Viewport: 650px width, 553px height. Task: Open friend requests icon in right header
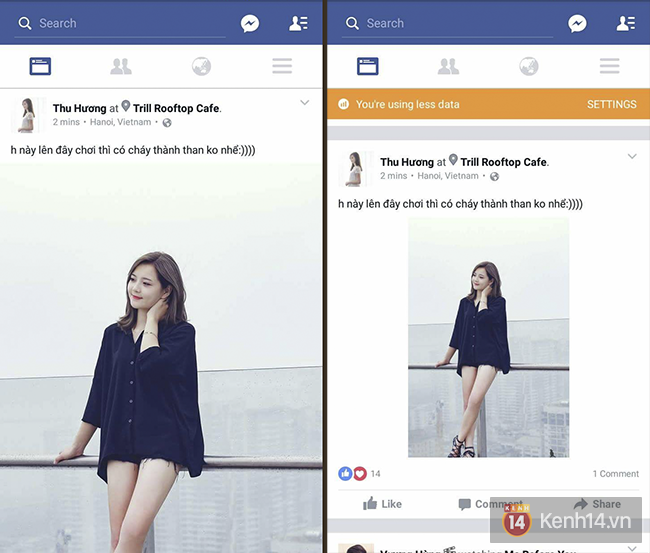pyautogui.click(x=626, y=23)
